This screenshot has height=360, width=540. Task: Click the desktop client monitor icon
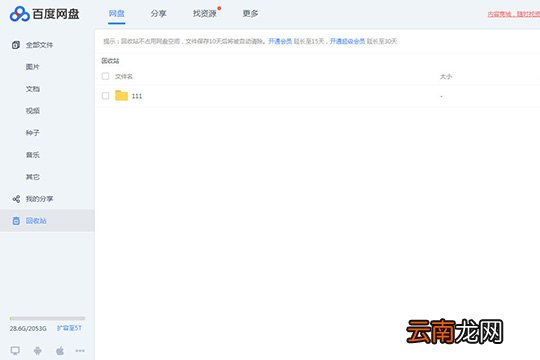click(15, 351)
